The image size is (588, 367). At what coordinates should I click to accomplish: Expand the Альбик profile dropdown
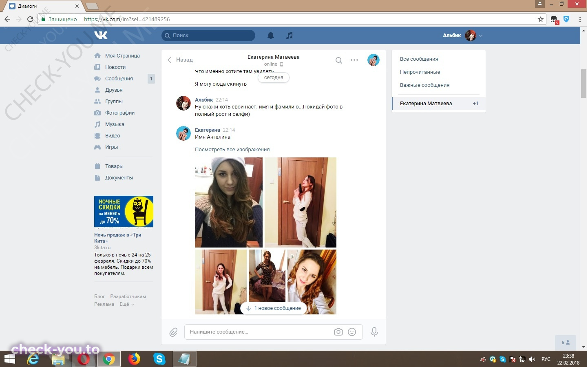point(462,35)
